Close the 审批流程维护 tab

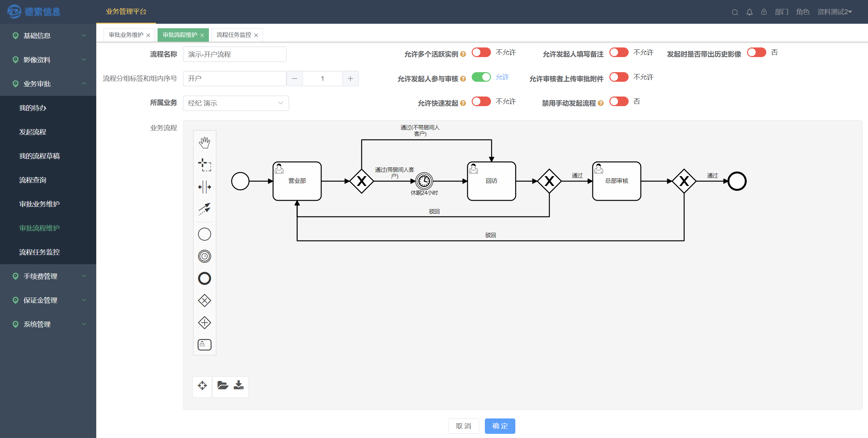click(202, 35)
